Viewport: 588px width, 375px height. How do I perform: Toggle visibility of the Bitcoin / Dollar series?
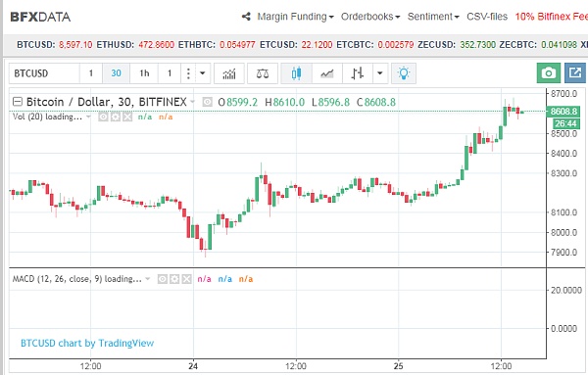point(208,102)
